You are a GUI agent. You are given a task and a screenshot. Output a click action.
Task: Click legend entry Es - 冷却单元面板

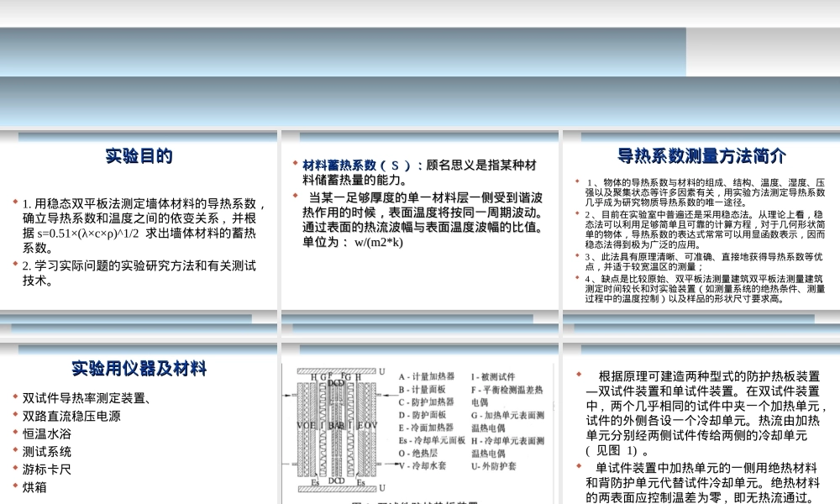coord(432,440)
